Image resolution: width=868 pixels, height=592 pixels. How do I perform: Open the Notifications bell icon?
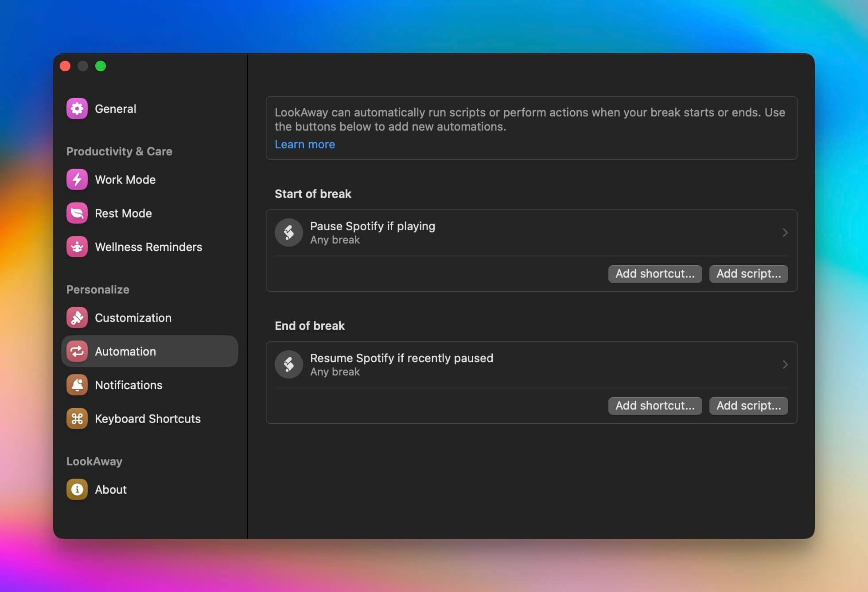pos(76,385)
